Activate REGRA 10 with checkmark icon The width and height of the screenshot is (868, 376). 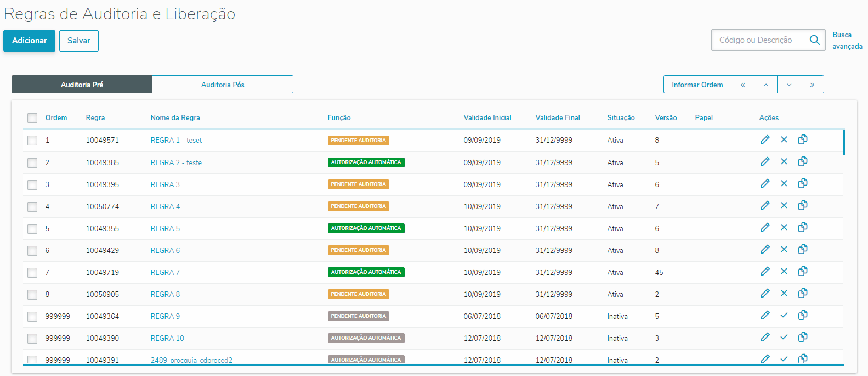click(x=784, y=337)
